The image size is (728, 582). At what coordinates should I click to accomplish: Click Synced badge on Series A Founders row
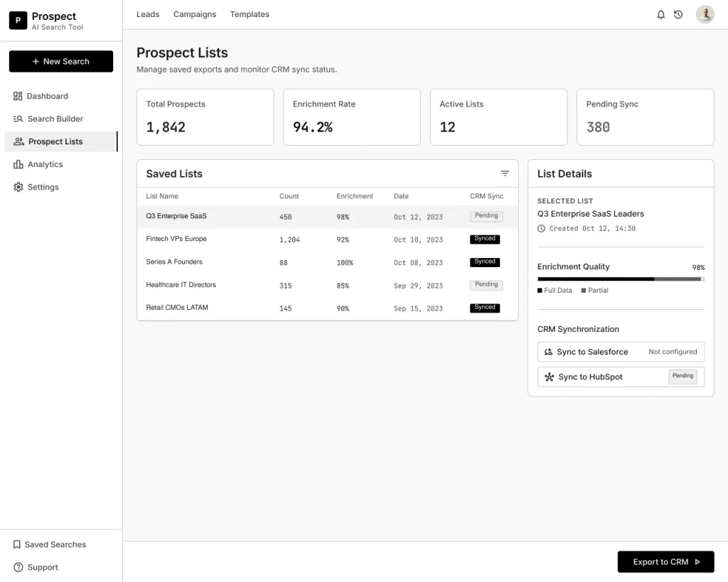click(x=485, y=262)
